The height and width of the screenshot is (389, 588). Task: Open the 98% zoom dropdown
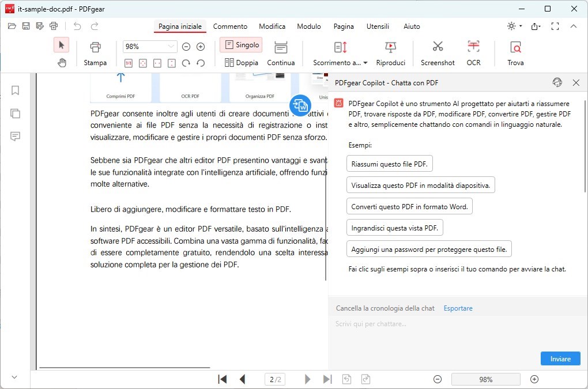(x=171, y=47)
